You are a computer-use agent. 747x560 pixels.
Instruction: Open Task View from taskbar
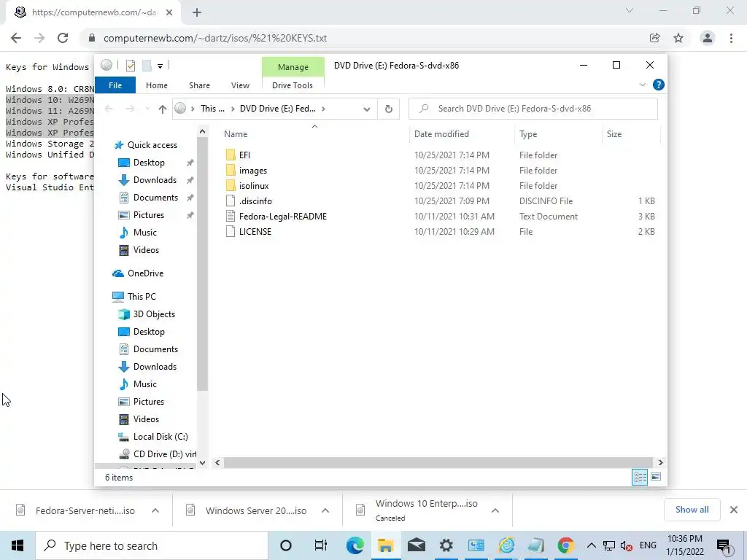[321, 545]
